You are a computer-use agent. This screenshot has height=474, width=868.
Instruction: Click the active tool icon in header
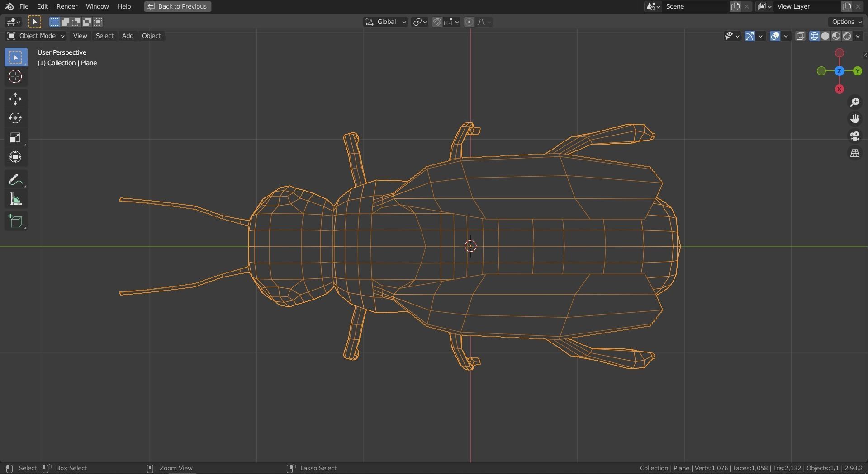[35, 22]
